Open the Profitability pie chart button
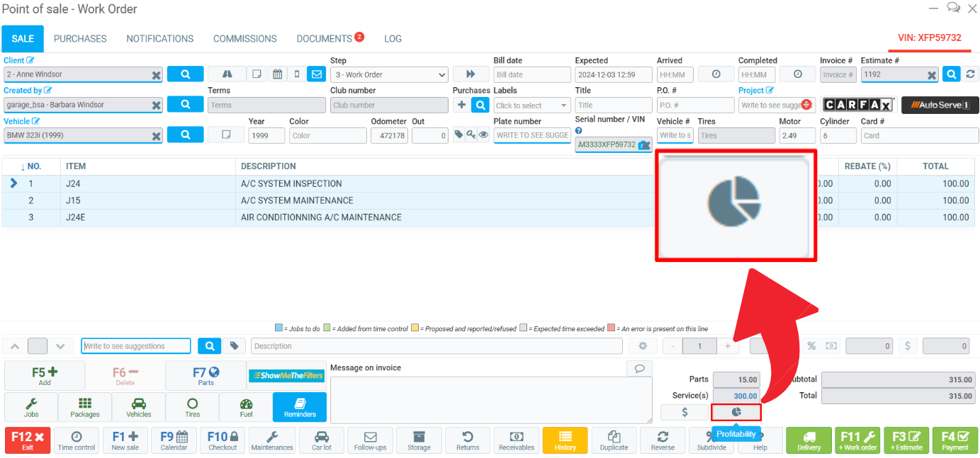This screenshot has width=980, height=458. [x=736, y=412]
